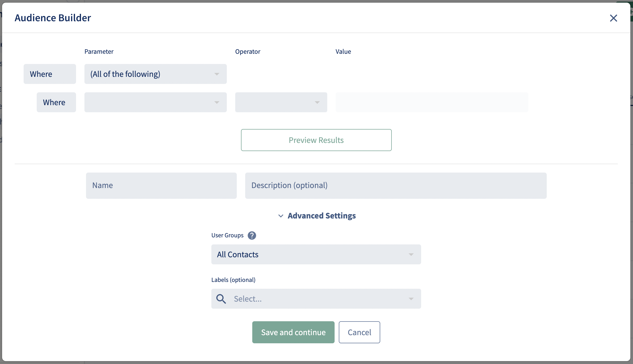This screenshot has height=364, width=633.
Task: Open the User Groups help icon
Action: [x=252, y=235]
